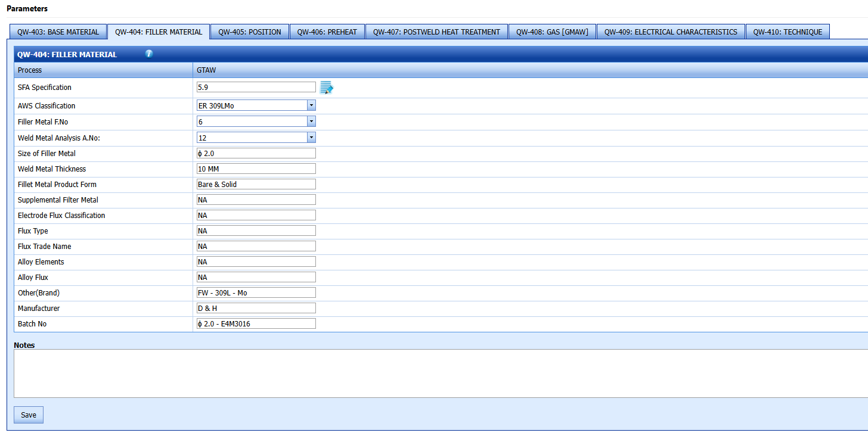The height and width of the screenshot is (439, 868).
Task: Edit the Manufacturer field
Action: tap(256, 309)
